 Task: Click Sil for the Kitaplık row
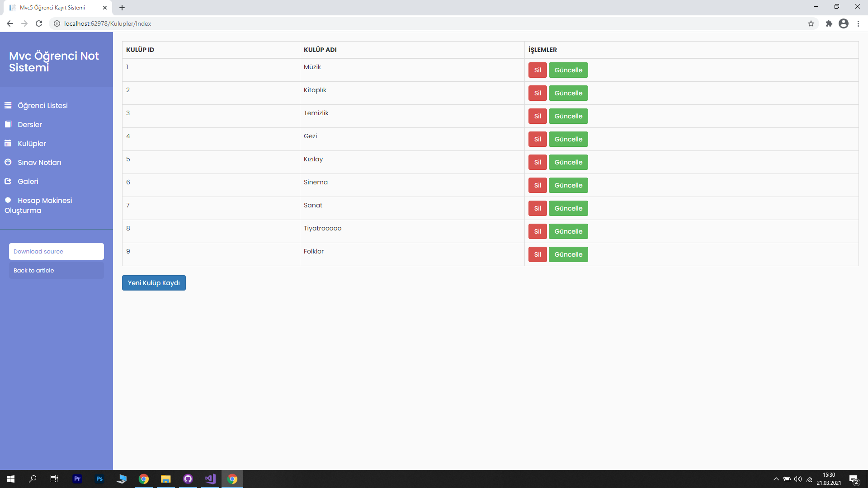pos(538,93)
